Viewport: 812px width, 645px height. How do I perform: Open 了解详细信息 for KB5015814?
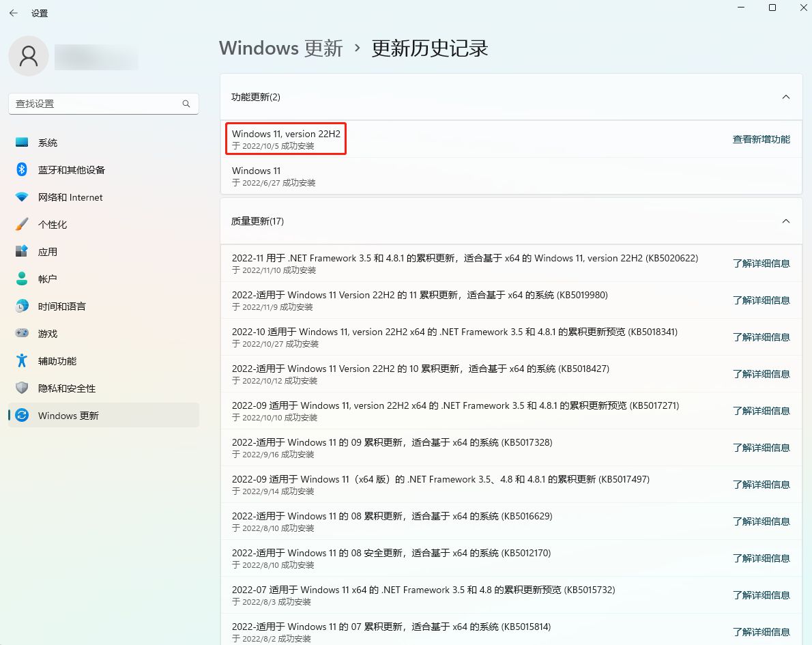coord(762,631)
